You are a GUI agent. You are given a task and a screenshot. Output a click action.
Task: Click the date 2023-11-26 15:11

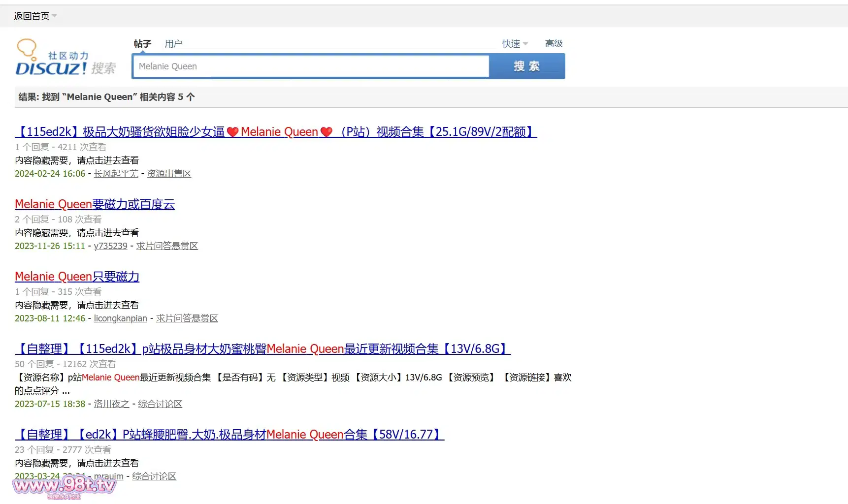(x=50, y=246)
